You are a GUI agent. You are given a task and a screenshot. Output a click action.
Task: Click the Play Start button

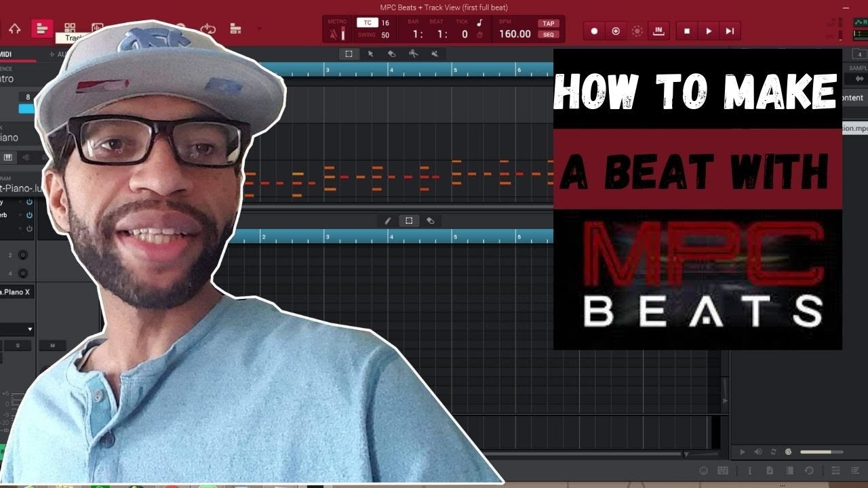(x=730, y=31)
